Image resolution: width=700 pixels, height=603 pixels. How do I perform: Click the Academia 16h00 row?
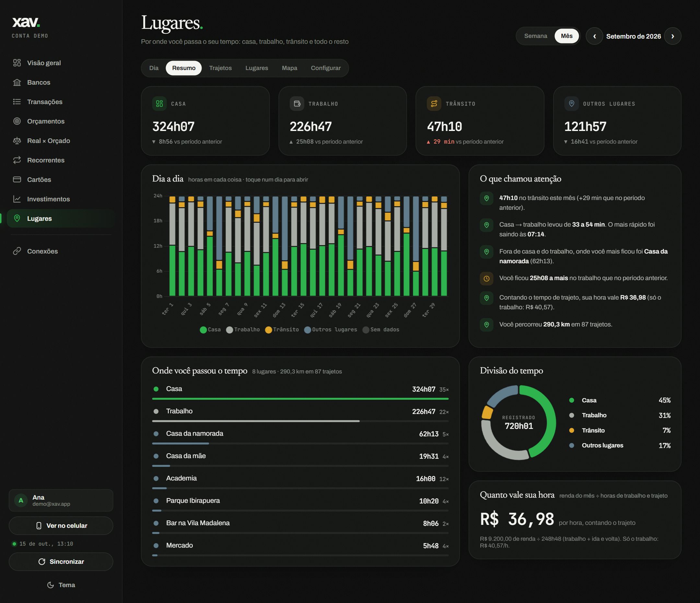pyautogui.click(x=300, y=481)
